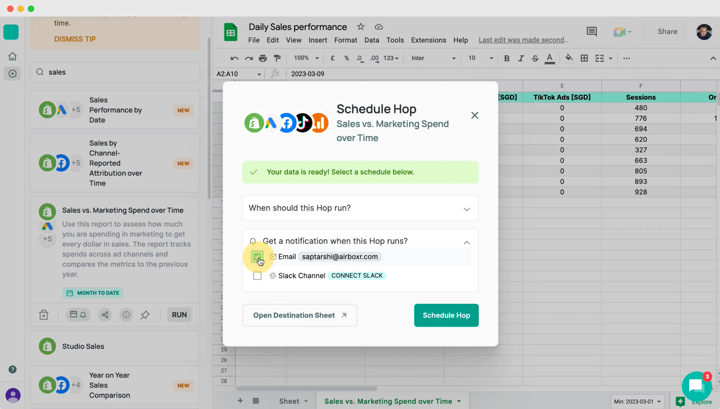Viewport: 720px width, 409px height.
Task: Click the Share button
Action: pos(667,32)
